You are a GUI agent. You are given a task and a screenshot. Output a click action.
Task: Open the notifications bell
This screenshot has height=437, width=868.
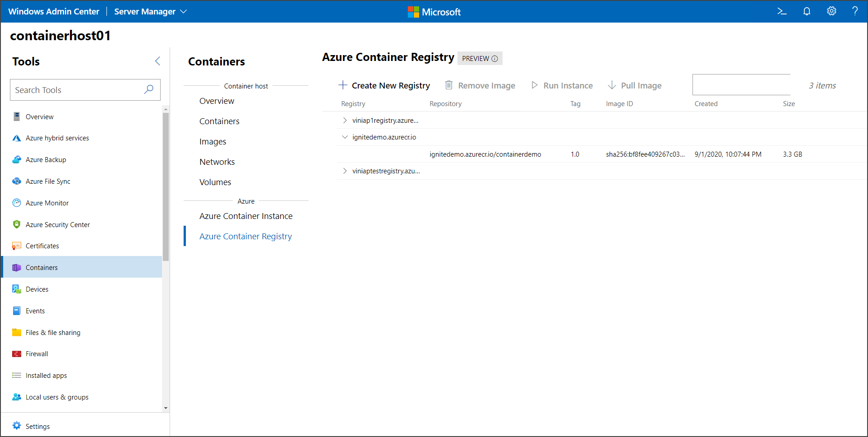807,11
